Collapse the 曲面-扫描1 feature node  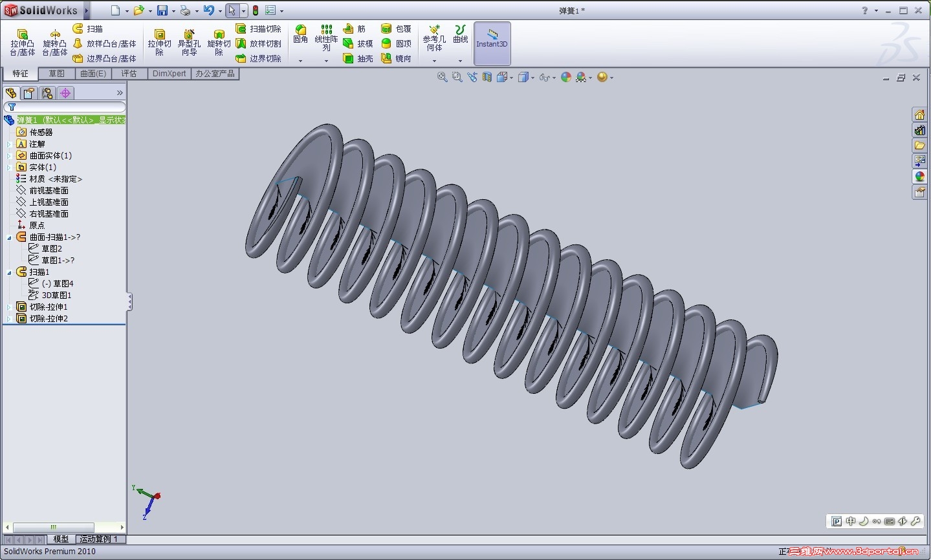click(9, 237)
